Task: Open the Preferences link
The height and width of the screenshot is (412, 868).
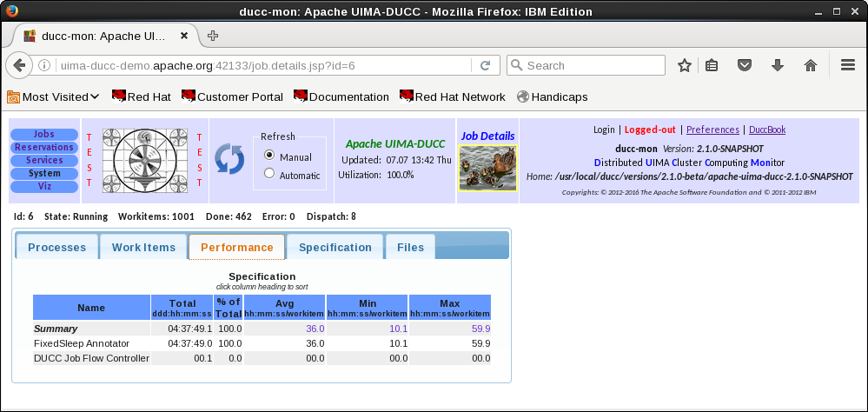Action: 712,130
